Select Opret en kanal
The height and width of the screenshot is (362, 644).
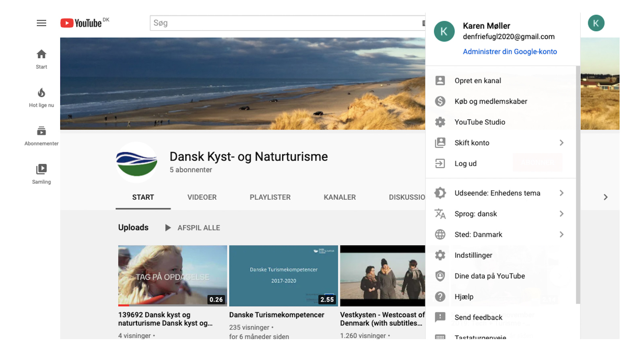478,80
